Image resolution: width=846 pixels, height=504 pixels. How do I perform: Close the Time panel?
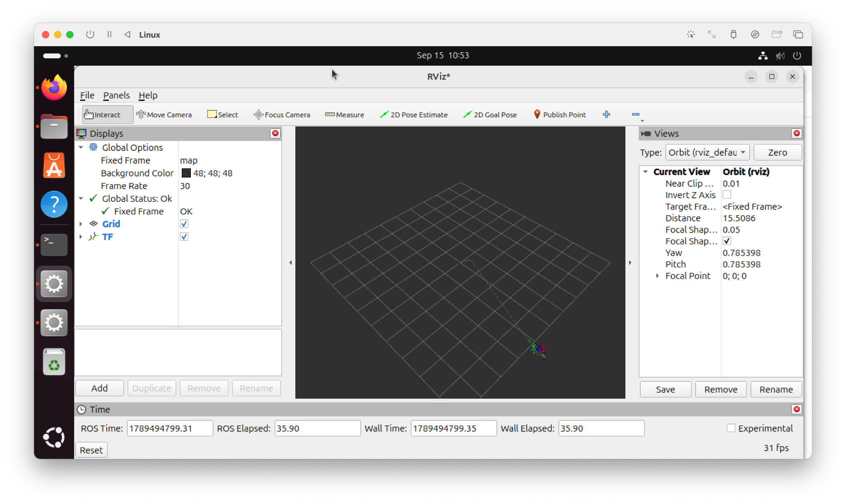pyautogui.click(x=797, y=409)
